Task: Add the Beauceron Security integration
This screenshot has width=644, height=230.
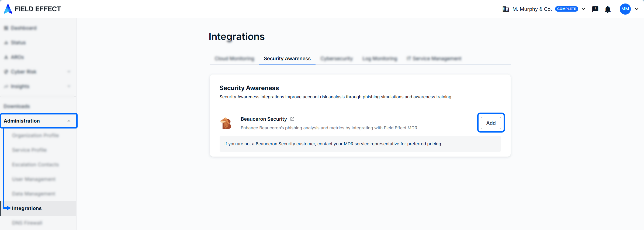Action: [x=491, y=123]
